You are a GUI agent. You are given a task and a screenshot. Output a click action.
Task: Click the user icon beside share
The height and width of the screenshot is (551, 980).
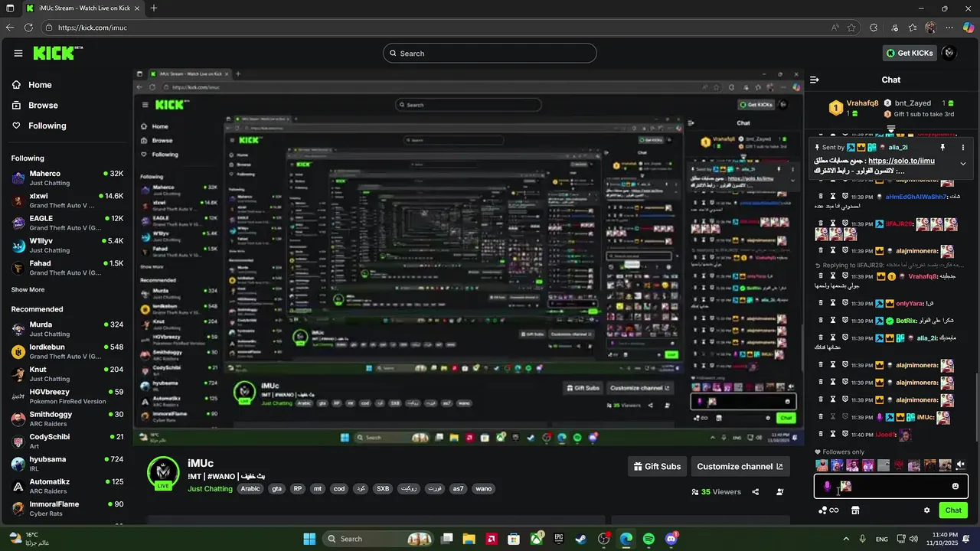click(x=780, y=492)
